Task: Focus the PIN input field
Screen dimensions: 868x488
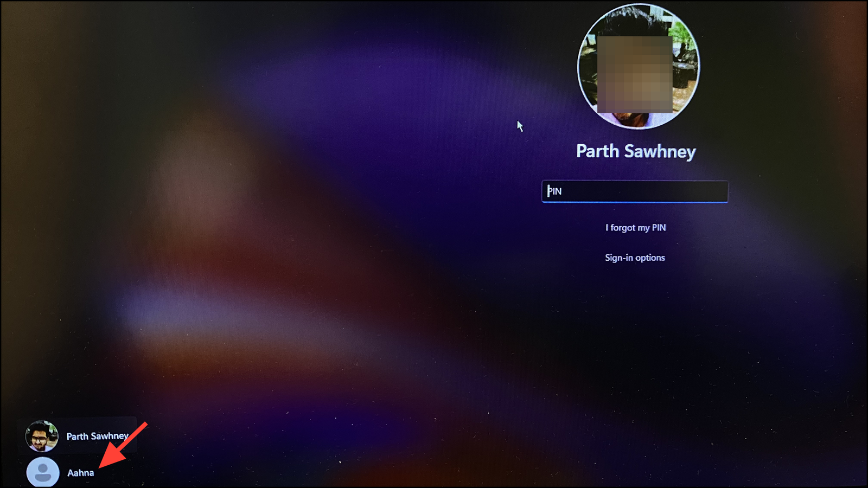Action: (635, 191)
